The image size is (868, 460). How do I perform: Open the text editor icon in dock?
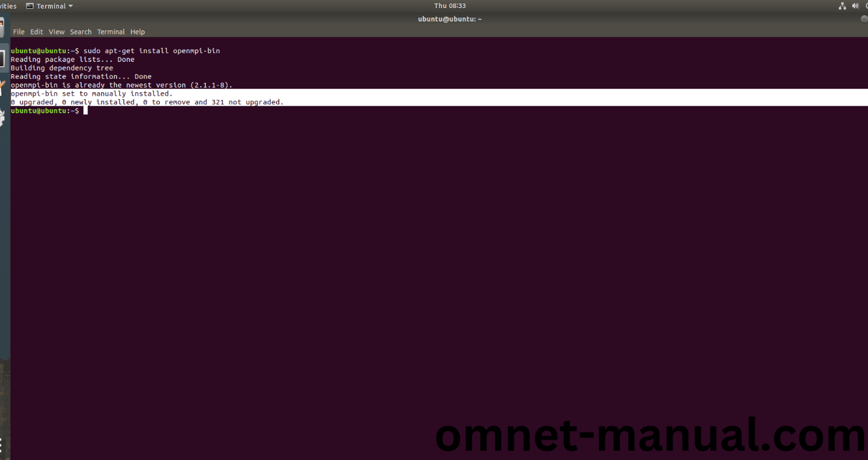(x=3, y=89)
